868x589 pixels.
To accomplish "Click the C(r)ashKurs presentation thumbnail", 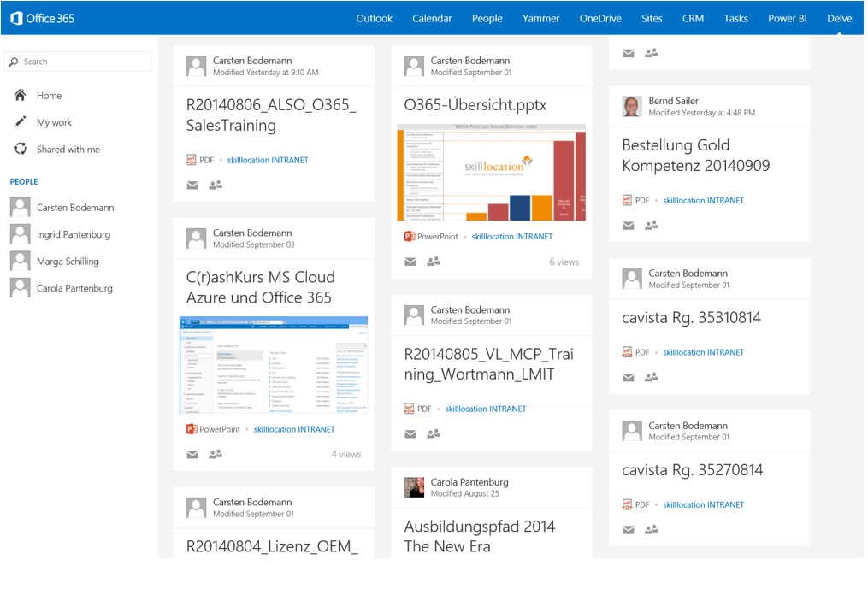I will [274, 365].
